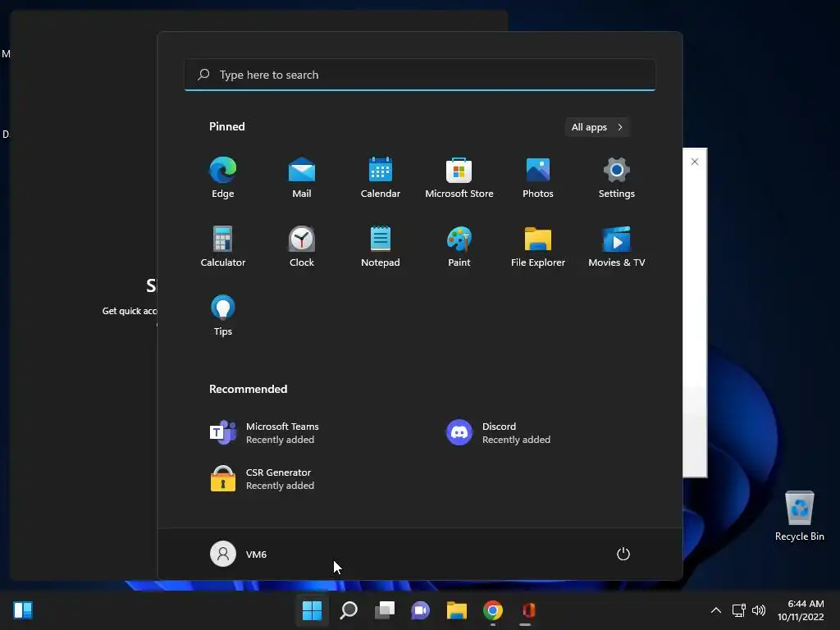
Task: Launch Calendar from pinned apps
Action: (381, 178)
